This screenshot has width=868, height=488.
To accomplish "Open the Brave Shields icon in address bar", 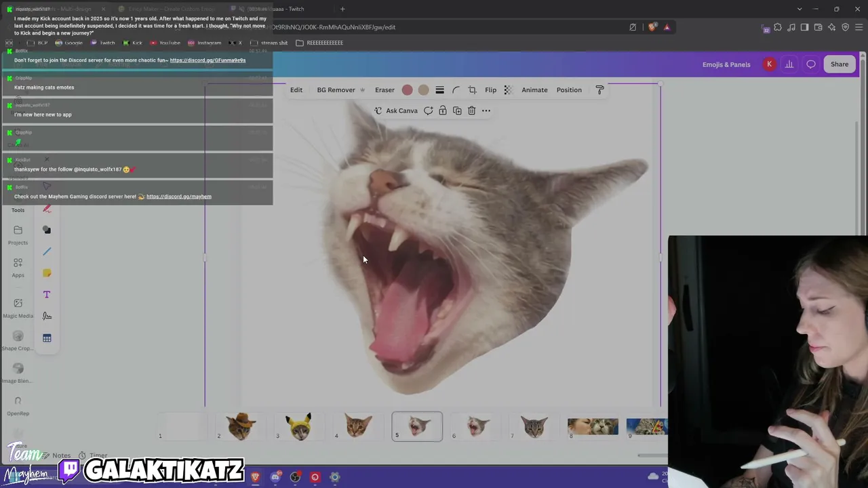I will tap(652, 27).
